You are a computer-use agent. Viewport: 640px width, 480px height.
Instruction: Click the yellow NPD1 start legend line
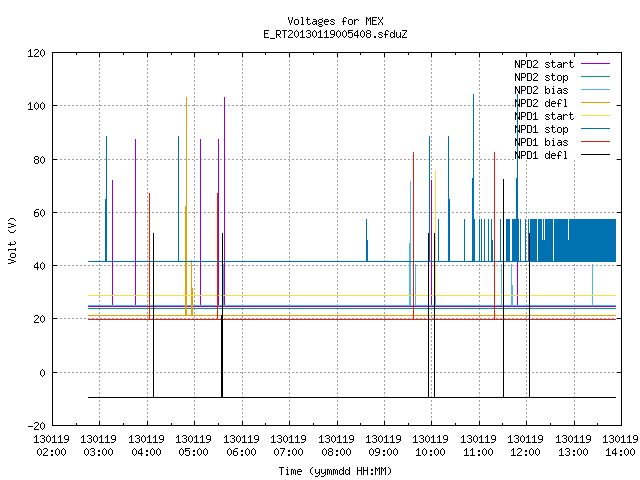tap(595, 116)
